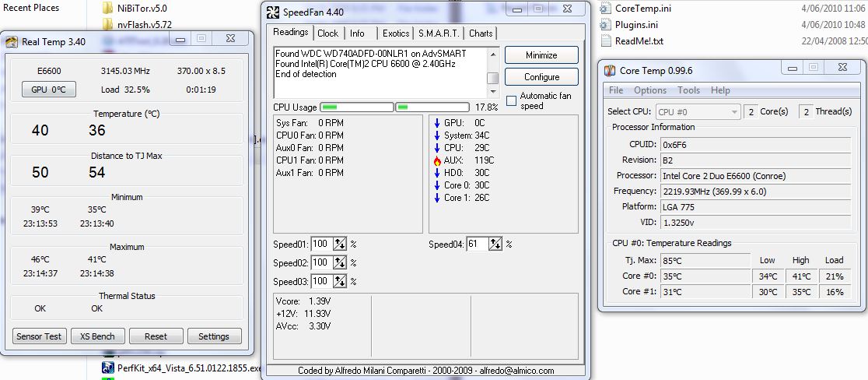The image size is (868, 380).
Task: Click the Plugins.ini file icon
Action: (605, 25)
